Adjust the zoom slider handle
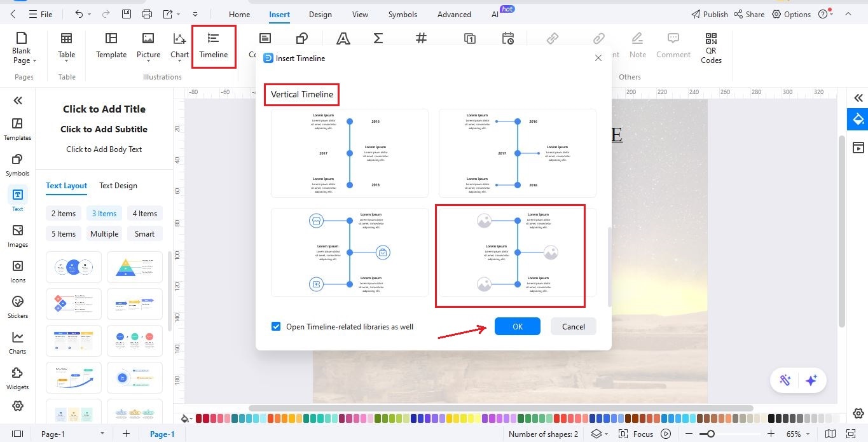This screenshot has width=868, height=442. coord(711,434)
